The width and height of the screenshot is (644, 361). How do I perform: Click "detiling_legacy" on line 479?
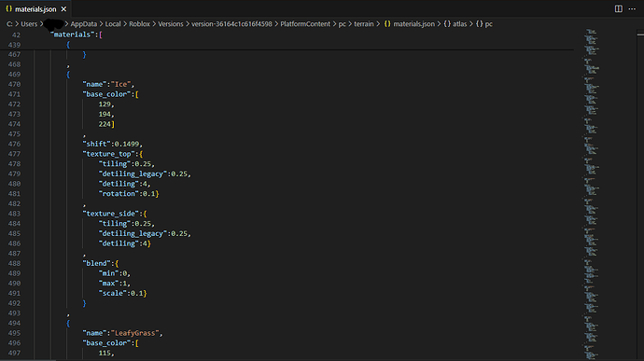133,174
